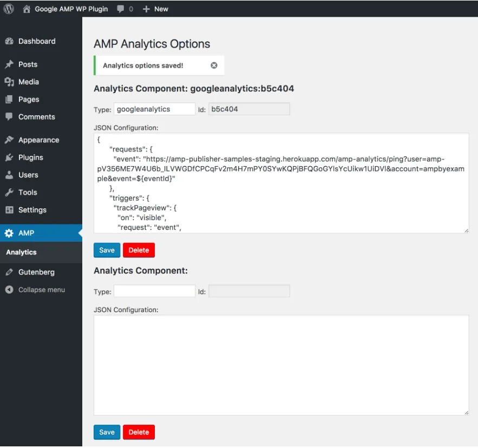
Task: Click New in the admin bar
Action: click(x=161, y=9)
